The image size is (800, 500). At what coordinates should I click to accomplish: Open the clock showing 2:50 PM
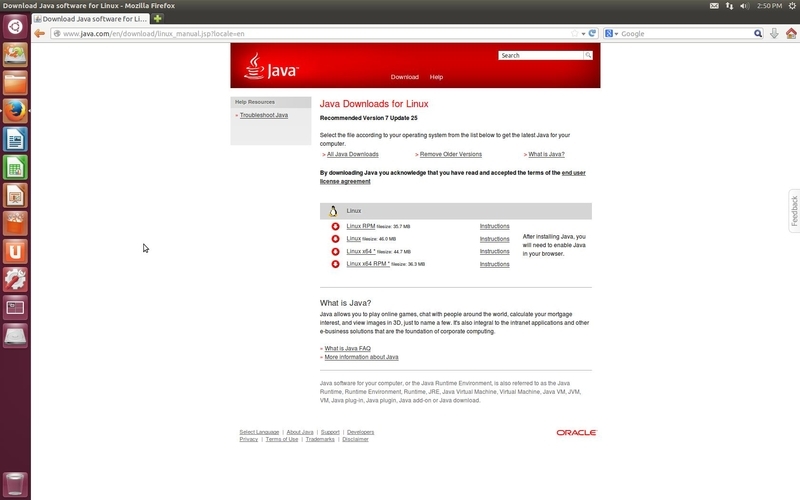pyautogui.click(x=769, y=6)
